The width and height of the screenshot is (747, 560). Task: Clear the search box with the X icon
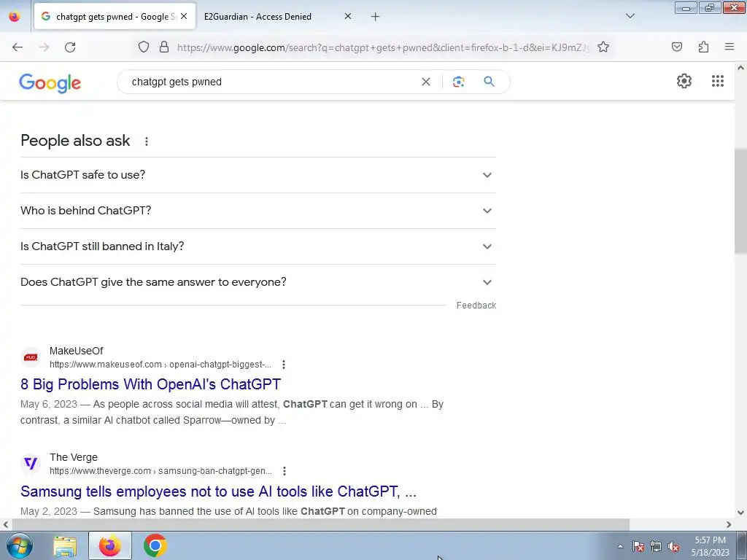tap(426, 82)
